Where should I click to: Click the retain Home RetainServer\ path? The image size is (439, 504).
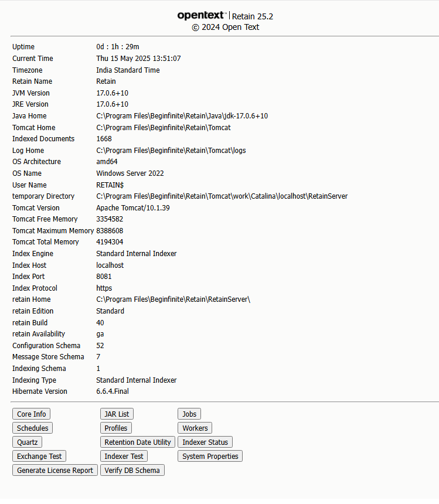point(173,299)
